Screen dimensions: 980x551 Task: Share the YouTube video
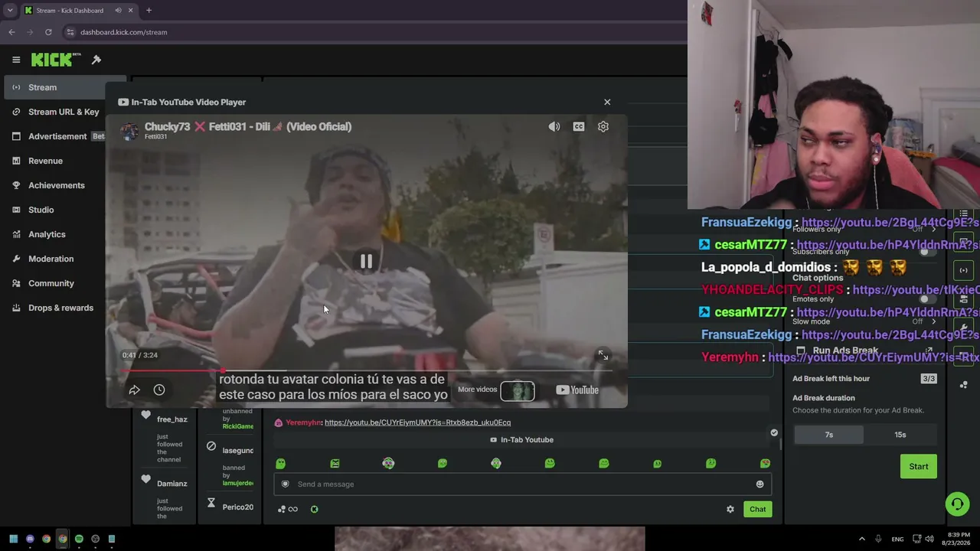point(134,390)
